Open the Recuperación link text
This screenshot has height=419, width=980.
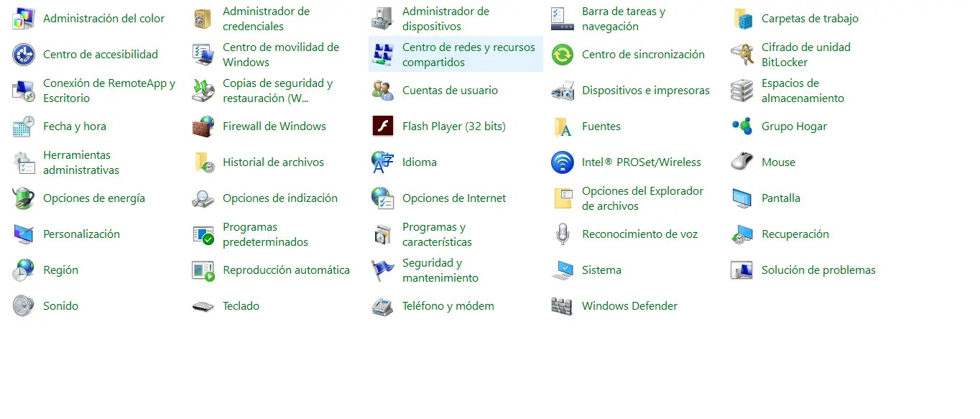pyautogui.click(x=795, y=234)
